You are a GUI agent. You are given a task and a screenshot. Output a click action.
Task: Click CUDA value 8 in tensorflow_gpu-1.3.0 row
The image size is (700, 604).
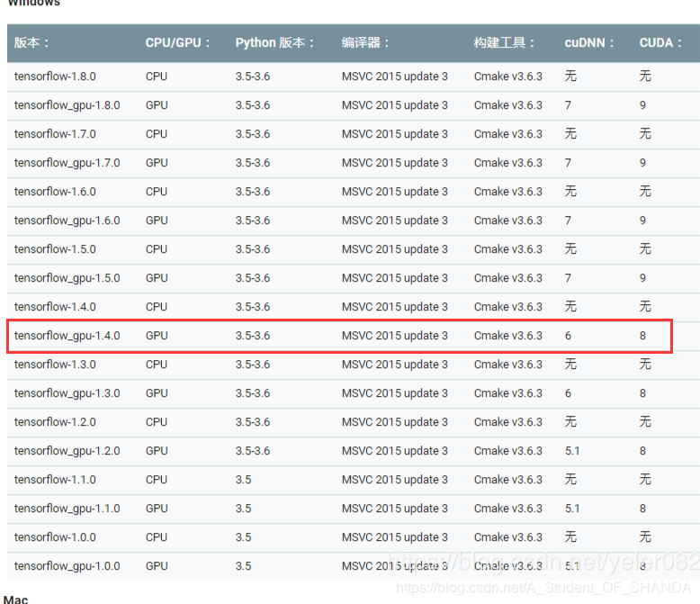642,393
